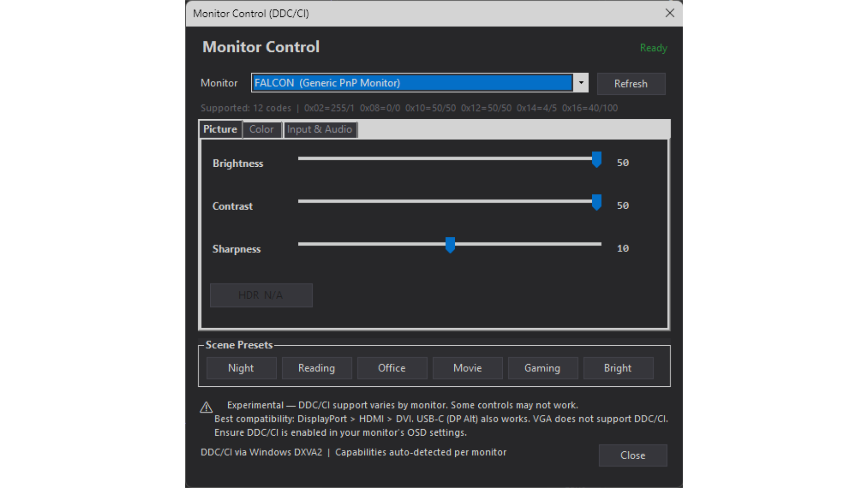Activate the Movie preset
This screenshot has width=868, height=488.
[467, 368]
